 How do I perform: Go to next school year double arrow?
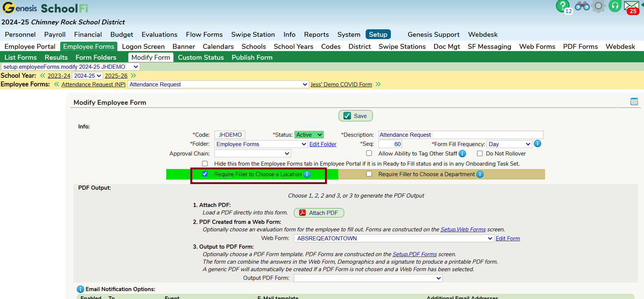(x=134, y=76)
